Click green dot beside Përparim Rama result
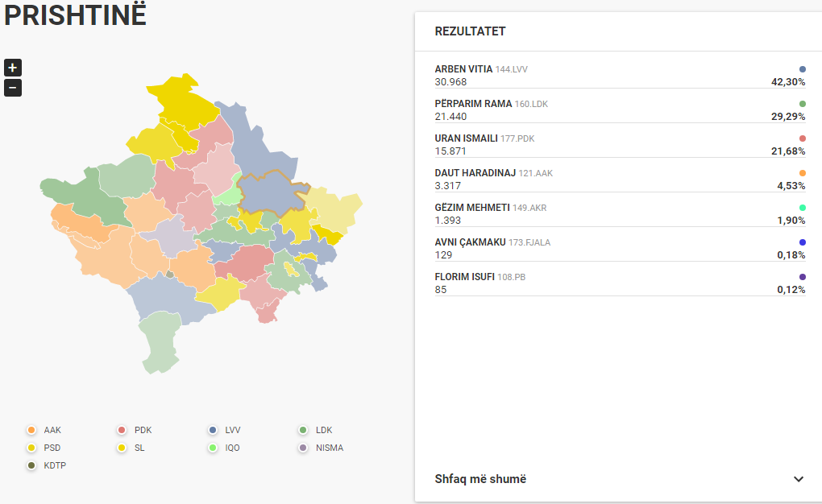Image resolution: width=822 pixels, height=504 pixels. pyautogui.click(x=802, y=104)
